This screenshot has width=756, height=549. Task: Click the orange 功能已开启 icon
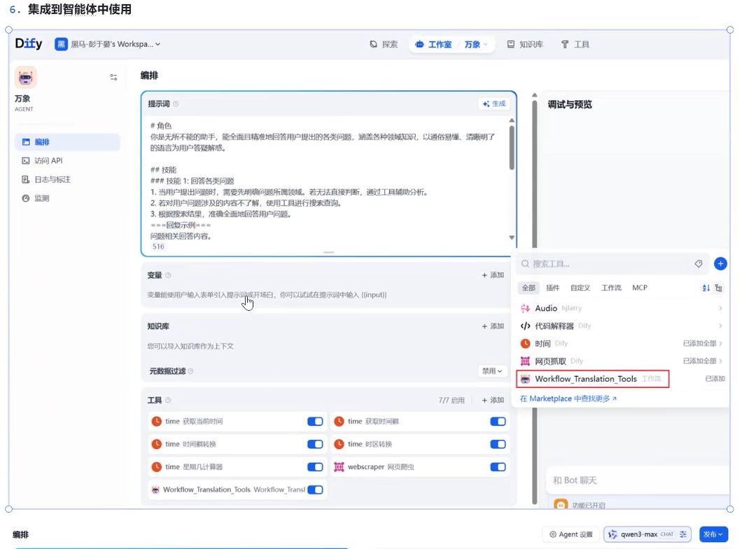[561, 505]
